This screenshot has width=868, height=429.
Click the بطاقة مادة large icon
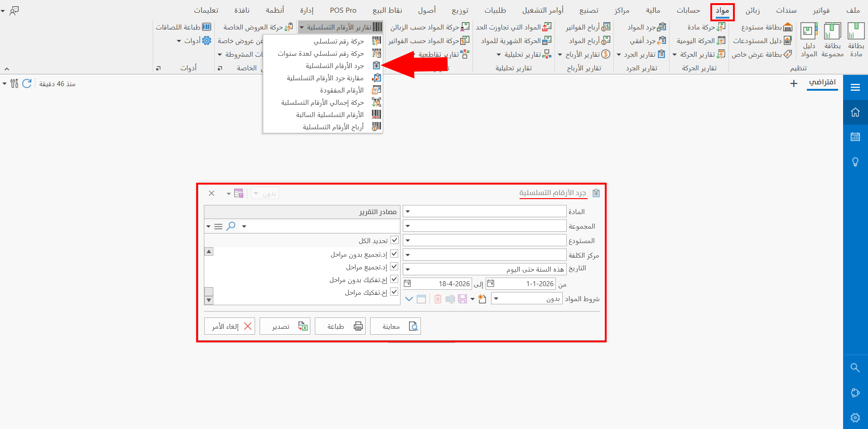pos(856,40)
